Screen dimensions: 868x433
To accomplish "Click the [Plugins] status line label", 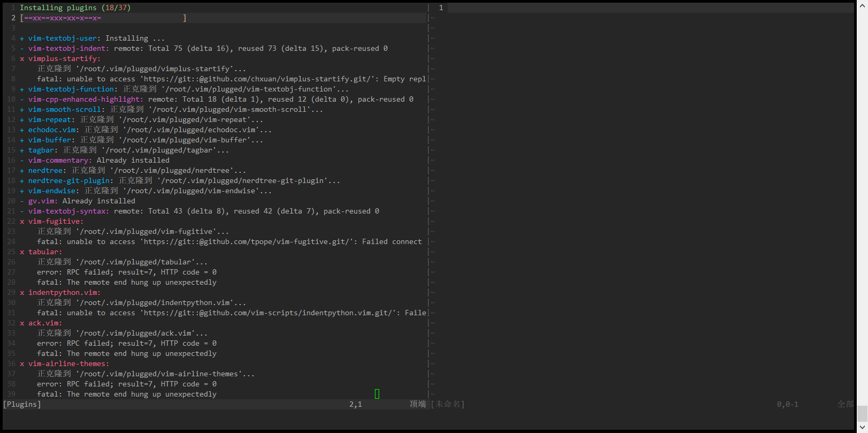I will tap(22, 404).
